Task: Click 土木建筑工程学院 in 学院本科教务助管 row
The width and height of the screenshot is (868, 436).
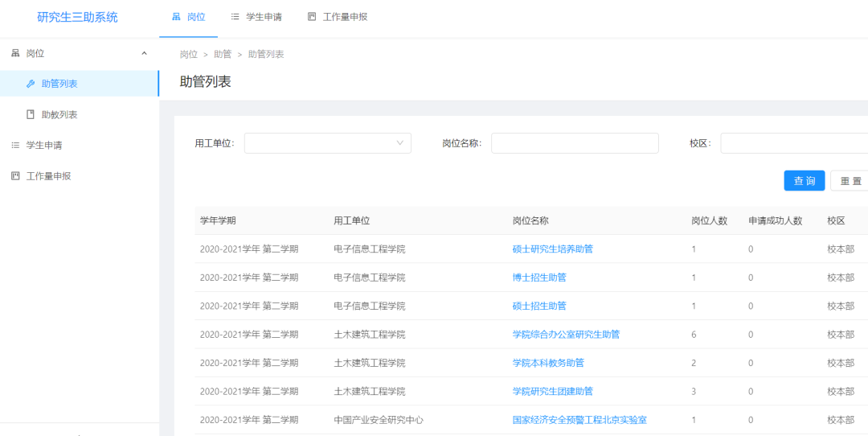Action: 369,363
